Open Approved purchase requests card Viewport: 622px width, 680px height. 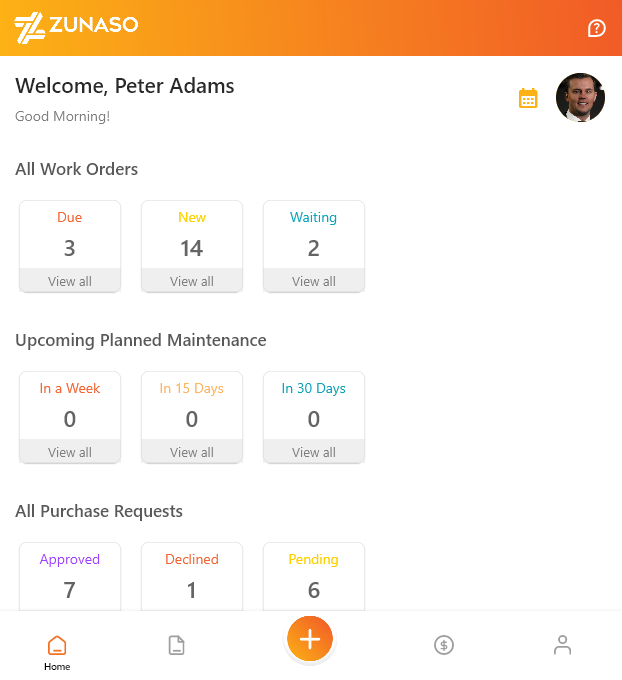pyautogui.click(x=70, y=576)
